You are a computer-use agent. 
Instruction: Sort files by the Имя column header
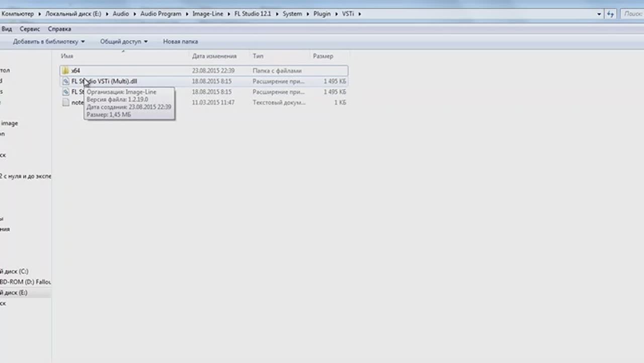67,56
